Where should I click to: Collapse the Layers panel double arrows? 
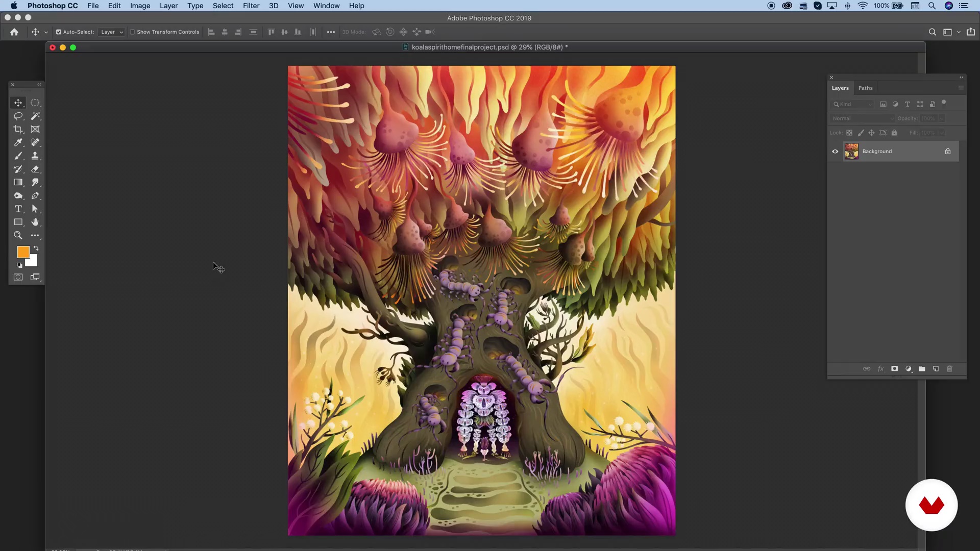pyautogui.click(x=962, y=78)
